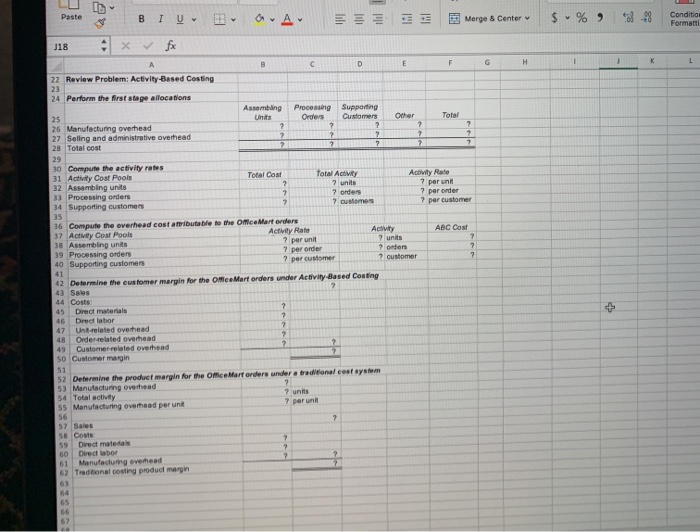Confirm formula entry checkmark
This screenshot has height=532, width=700.
click(x=148, y=46)
